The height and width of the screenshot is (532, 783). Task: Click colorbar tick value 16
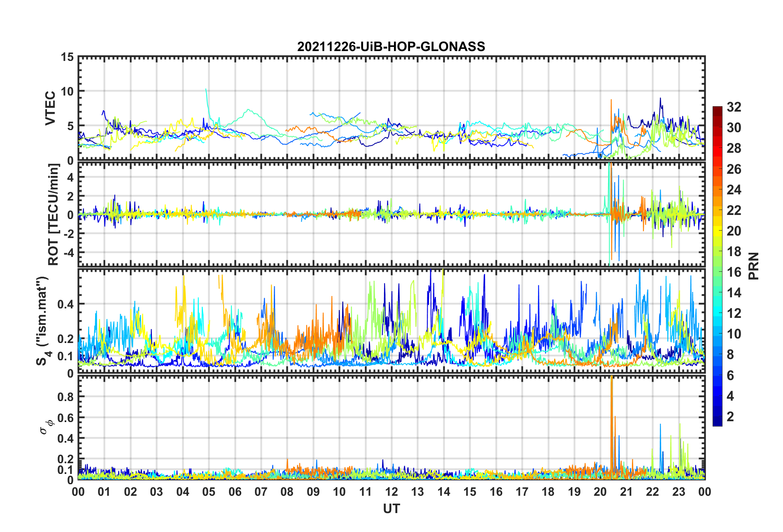click(x=734, y=272)
